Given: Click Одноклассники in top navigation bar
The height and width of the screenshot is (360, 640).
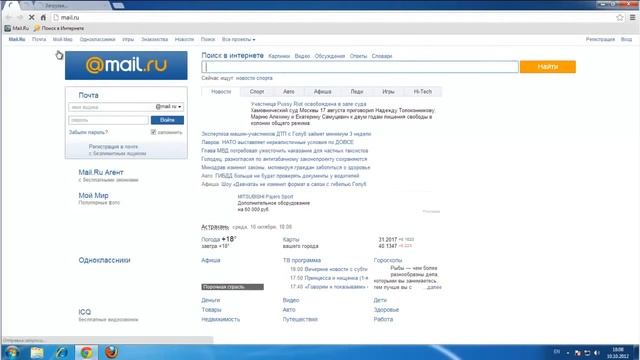Looking at the screenshot, I should point(98,40).
